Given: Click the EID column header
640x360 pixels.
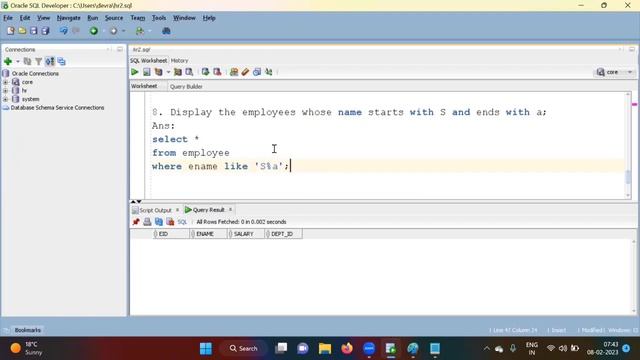Looking at the screenshot, I should click(171, 234).
